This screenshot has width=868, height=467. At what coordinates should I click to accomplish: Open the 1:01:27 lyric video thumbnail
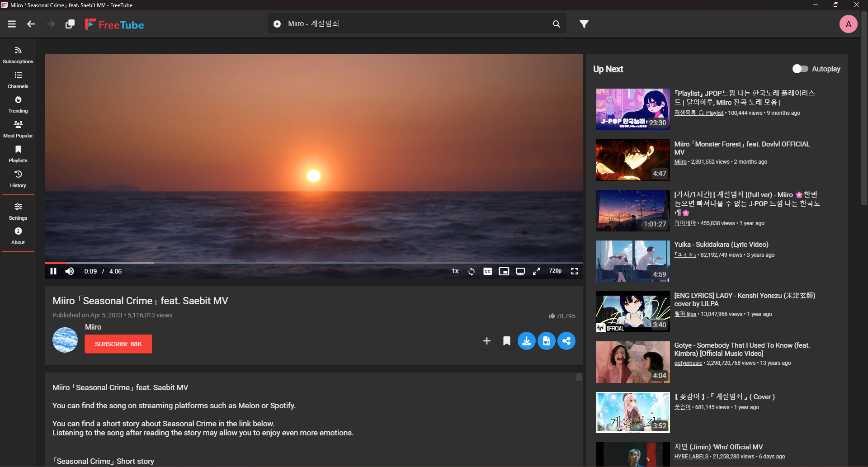633,211
